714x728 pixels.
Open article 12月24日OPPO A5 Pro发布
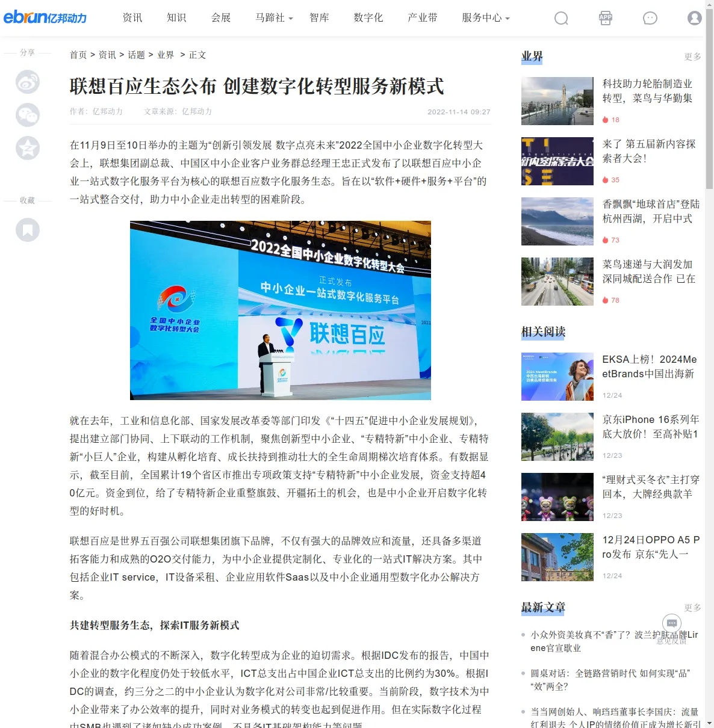[x=651, y=547]
